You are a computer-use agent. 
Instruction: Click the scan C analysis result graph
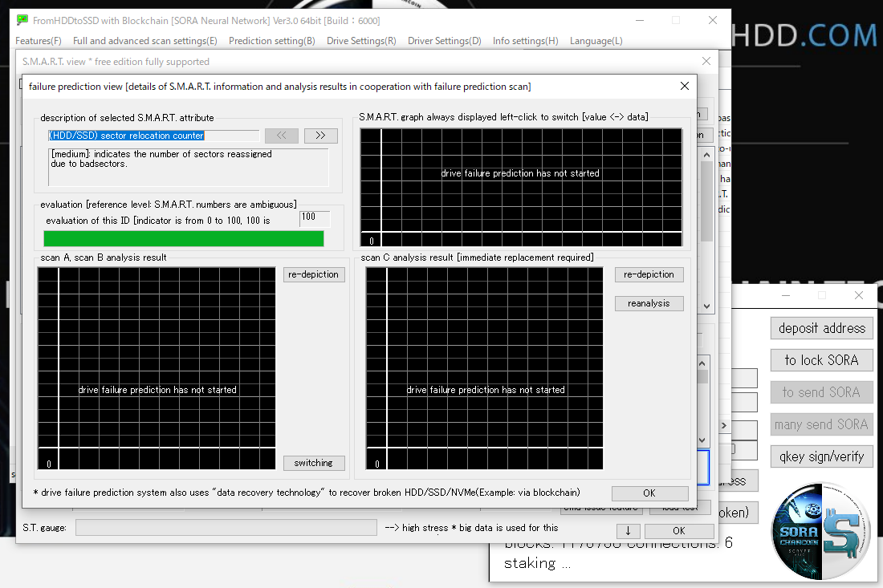click(484, 368)
